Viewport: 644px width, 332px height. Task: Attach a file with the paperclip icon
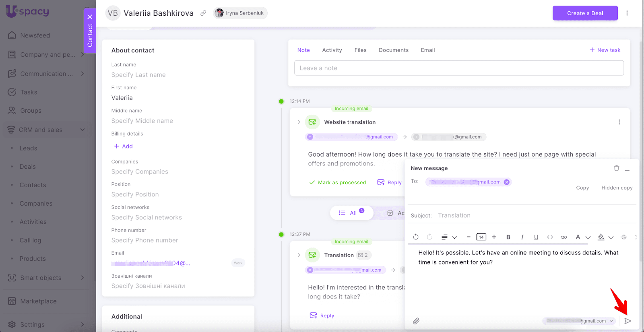tap(416, 321)
